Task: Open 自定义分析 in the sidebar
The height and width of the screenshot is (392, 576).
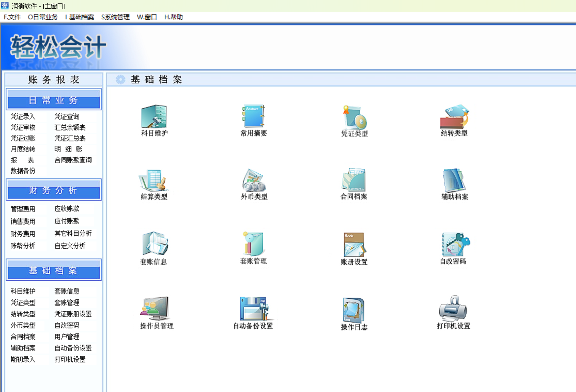Action: pos(70,246)
